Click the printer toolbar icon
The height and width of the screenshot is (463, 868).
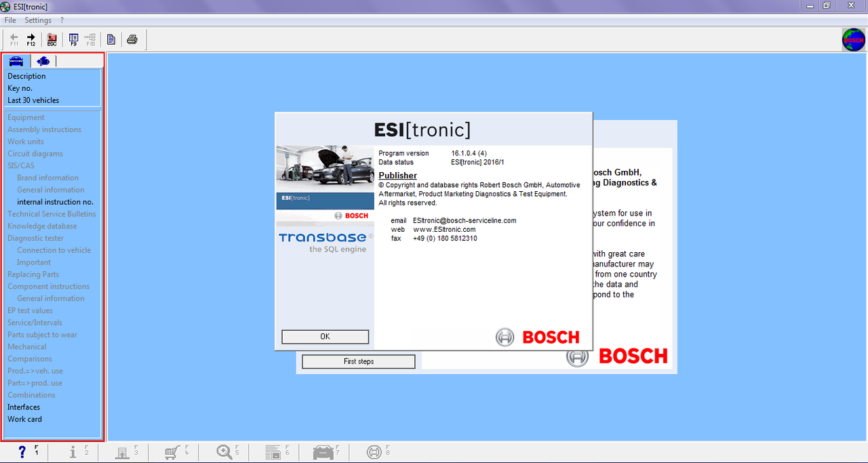point(132,39)
